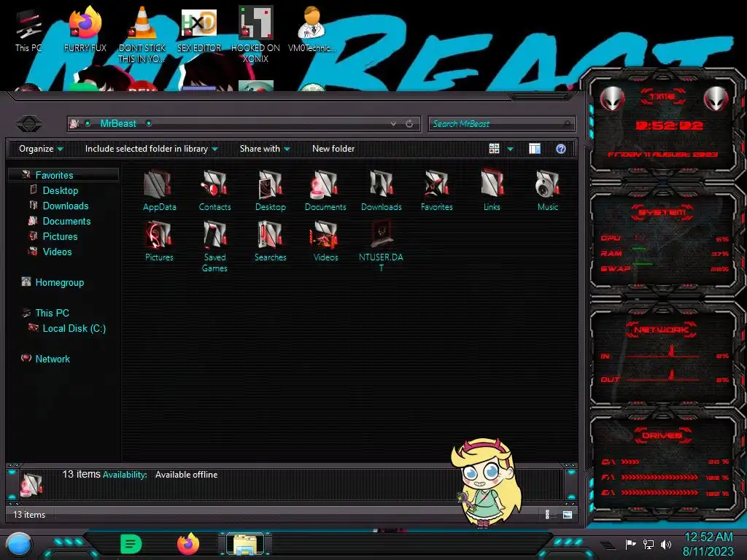Select Downloads in the navigation pane

(x=65, y=206)
